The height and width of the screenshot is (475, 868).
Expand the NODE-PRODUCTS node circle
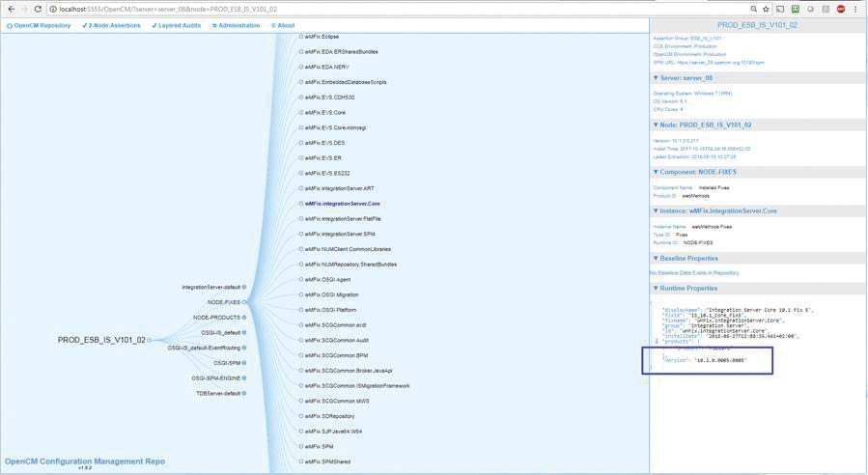coord(244,318)
